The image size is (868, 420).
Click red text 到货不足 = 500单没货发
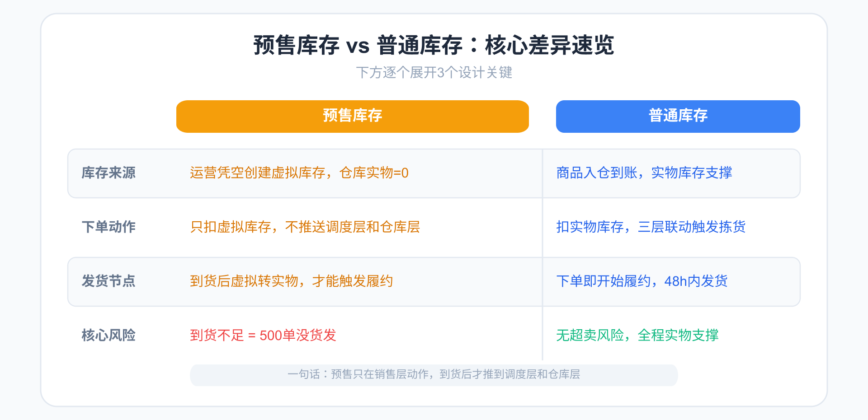point(263,335)
